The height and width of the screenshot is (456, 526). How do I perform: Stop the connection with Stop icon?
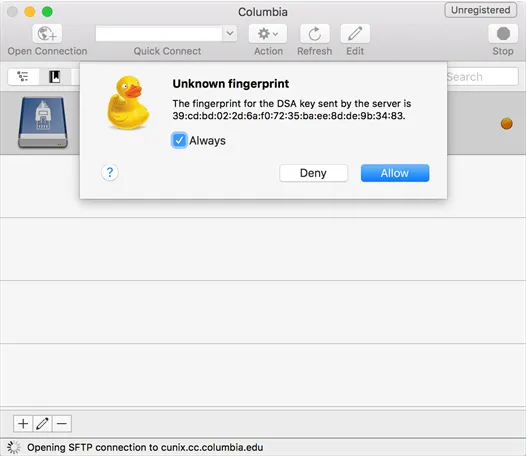(x=503, y=34)
